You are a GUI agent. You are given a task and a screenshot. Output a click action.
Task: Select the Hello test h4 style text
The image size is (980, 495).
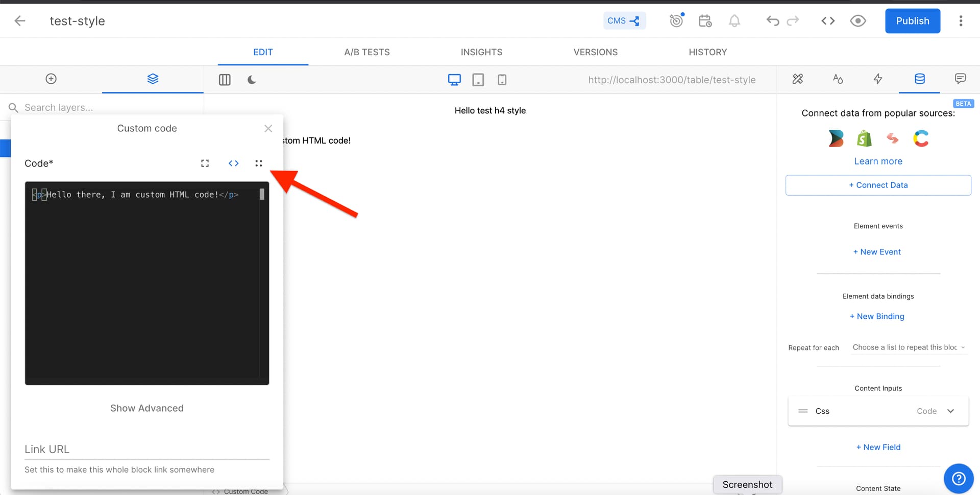[490, 110]
